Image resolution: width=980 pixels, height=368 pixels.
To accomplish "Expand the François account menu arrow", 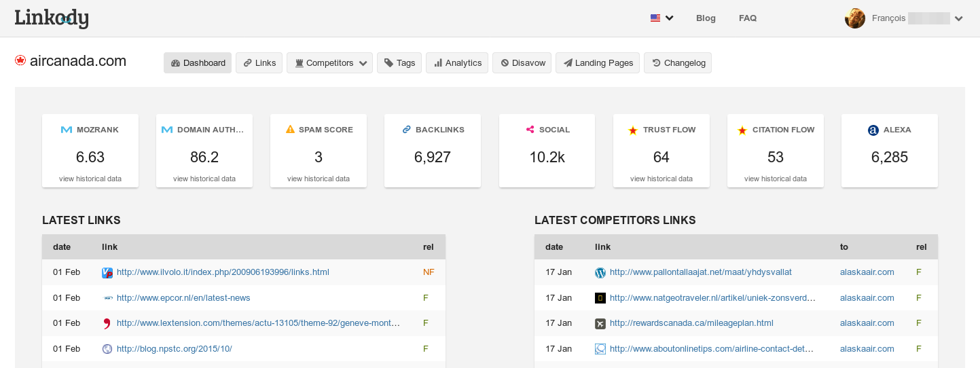I will 958,19.
